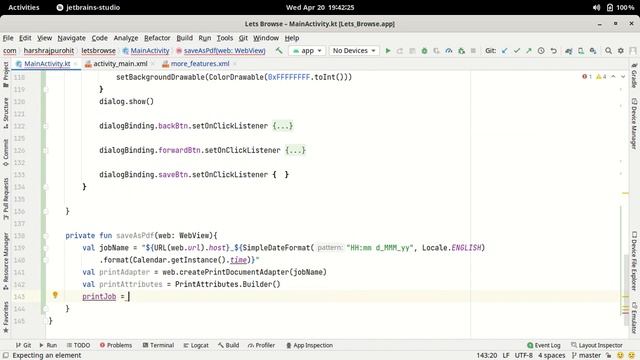Viewport: 640px width, 360px height.
Task: Open the Gradle side panel
Action: pos(634,76)
